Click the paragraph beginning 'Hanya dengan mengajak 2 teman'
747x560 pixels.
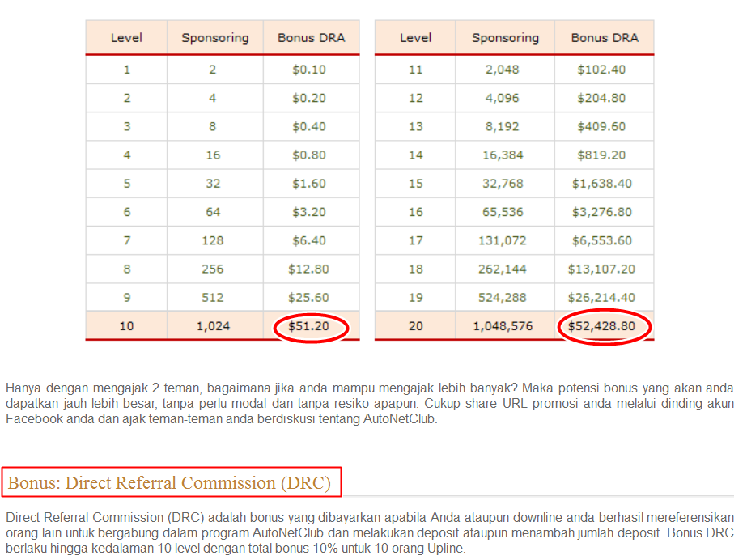(x=370, y=403)
